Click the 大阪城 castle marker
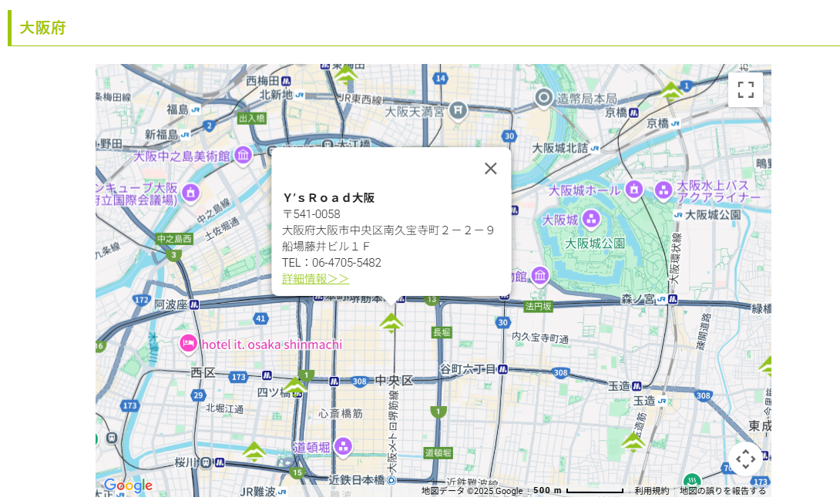 point(590,220)
